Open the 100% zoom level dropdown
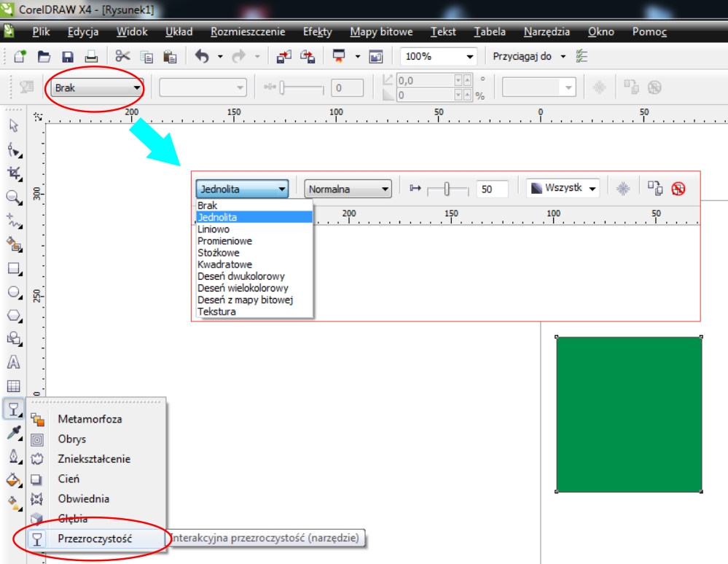 click(x=469, y=57)
